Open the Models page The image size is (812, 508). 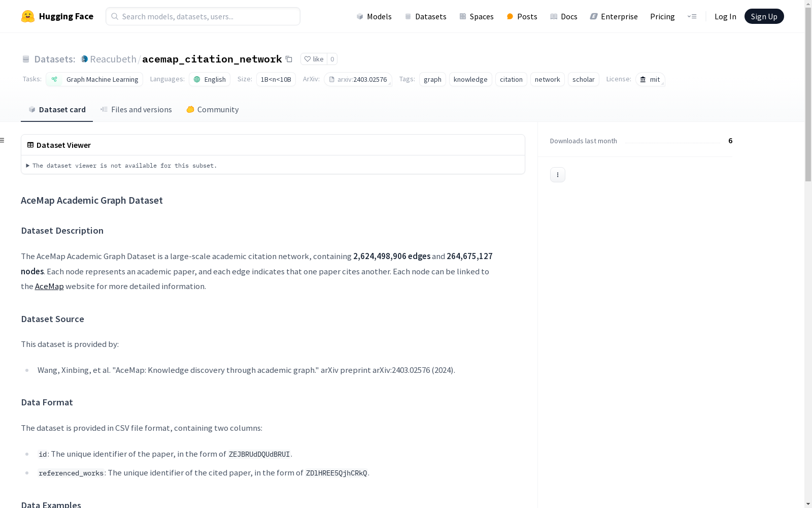coord(374,16)
